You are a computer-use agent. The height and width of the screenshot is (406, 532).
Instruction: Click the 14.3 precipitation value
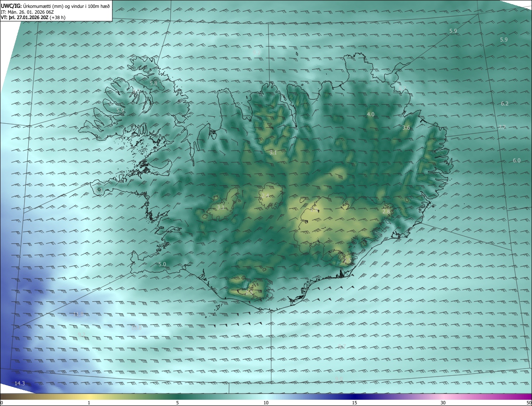click(20, 383)
